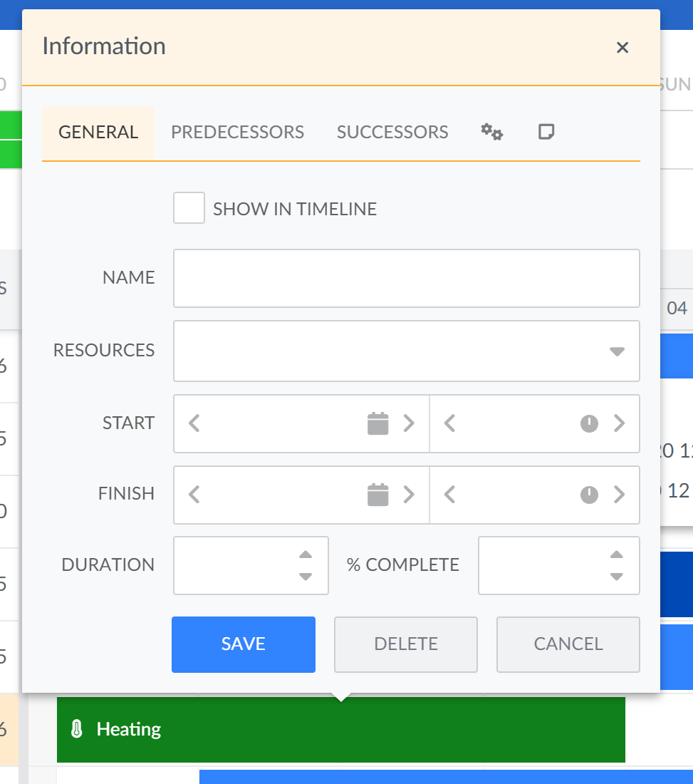Open the Start date calendar picker
The height and width of the screenshot is (784, 693).
pyautogui.click(x=377, y=423)
